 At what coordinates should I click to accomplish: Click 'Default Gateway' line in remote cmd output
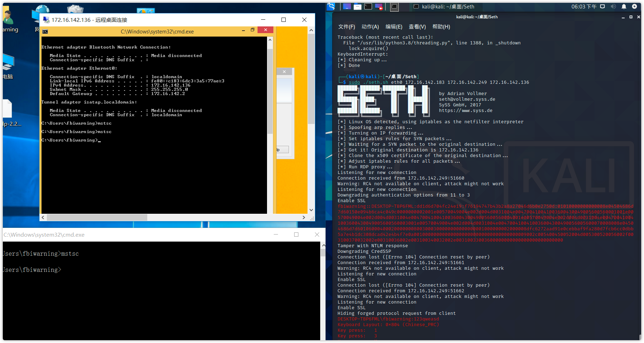coord(117,94)
